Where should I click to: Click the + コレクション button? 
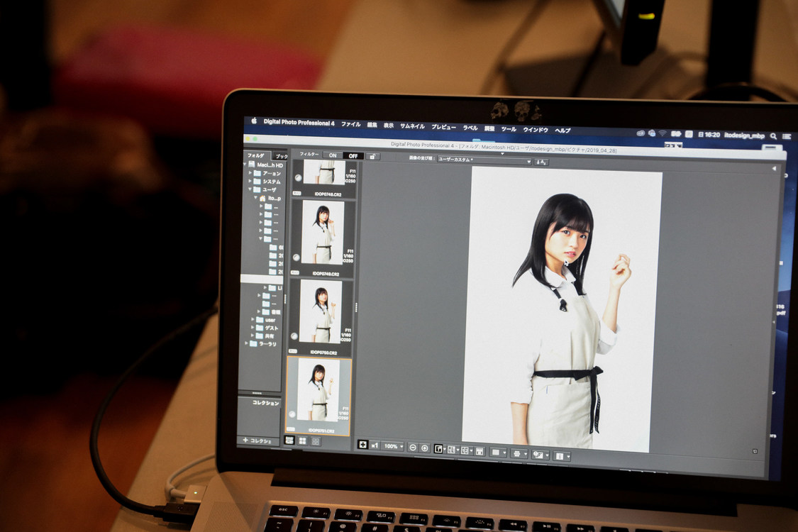coord(257,440)
